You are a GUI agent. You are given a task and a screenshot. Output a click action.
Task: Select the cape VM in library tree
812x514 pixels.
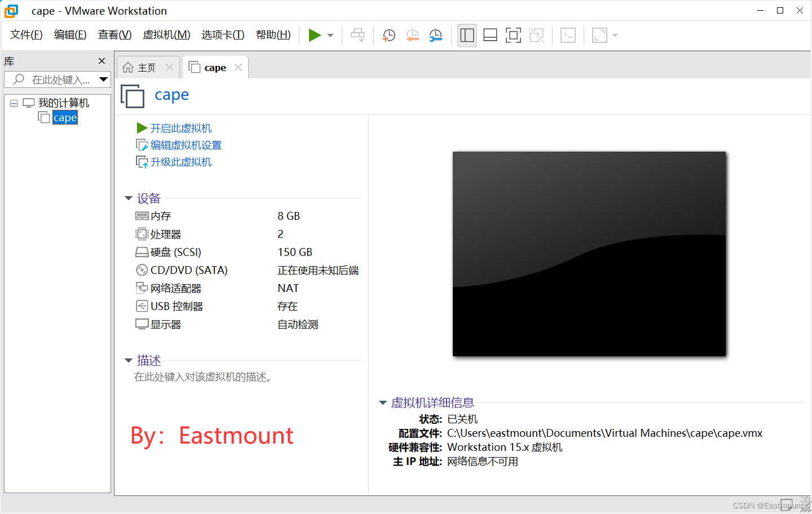point(65,117)
